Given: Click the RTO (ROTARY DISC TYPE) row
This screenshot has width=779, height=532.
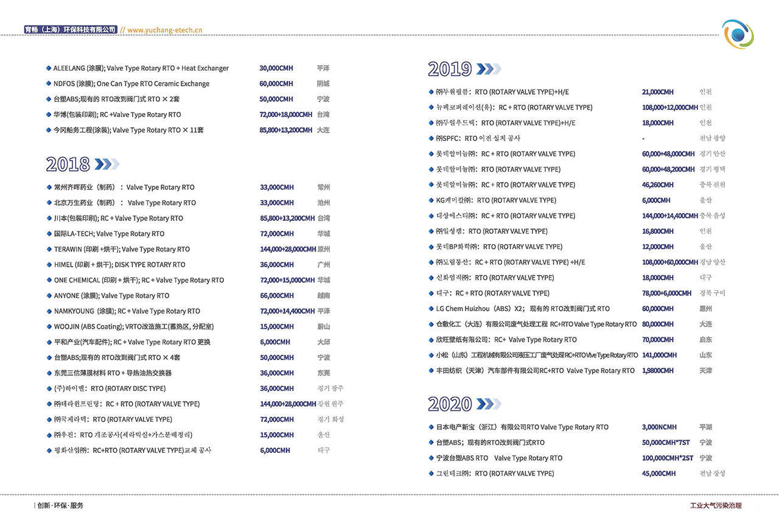Looking at the screenshot, I should pos(106,388).
